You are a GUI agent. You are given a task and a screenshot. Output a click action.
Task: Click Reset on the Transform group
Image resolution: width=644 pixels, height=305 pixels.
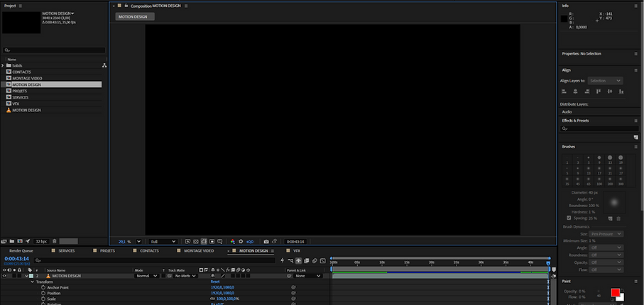click(215, 282)
